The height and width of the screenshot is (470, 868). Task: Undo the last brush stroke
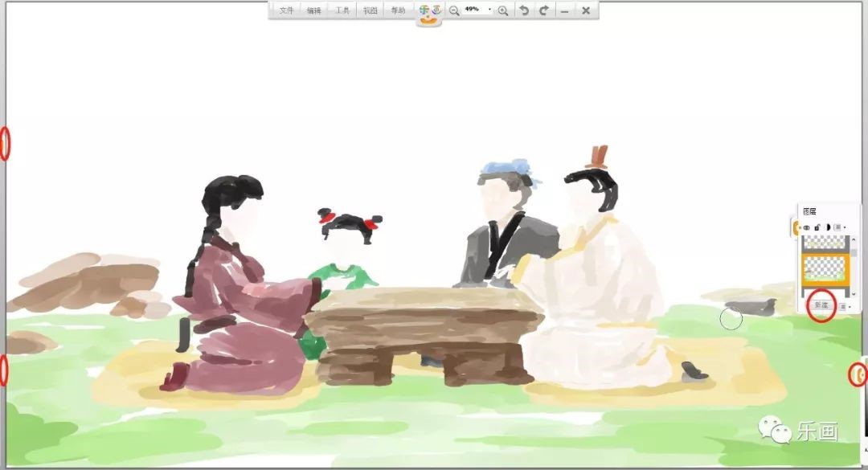pyautogui.click(x=524, y=10)
